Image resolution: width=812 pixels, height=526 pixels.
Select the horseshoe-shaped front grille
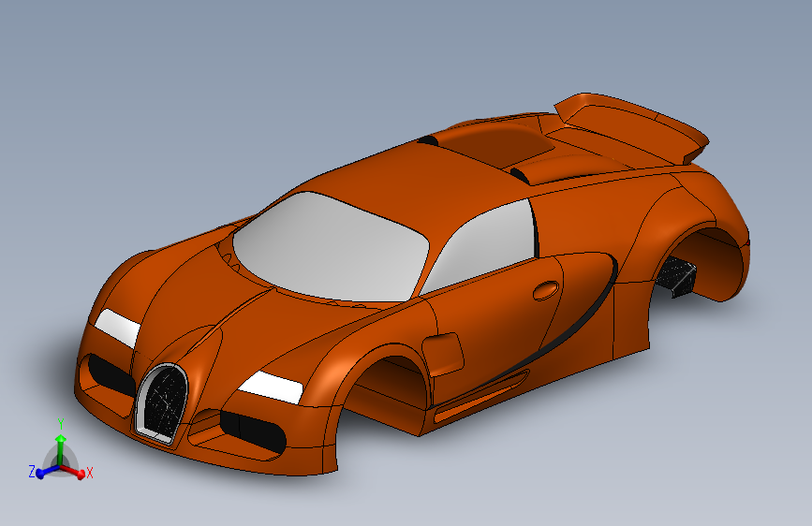click(163, 404)
